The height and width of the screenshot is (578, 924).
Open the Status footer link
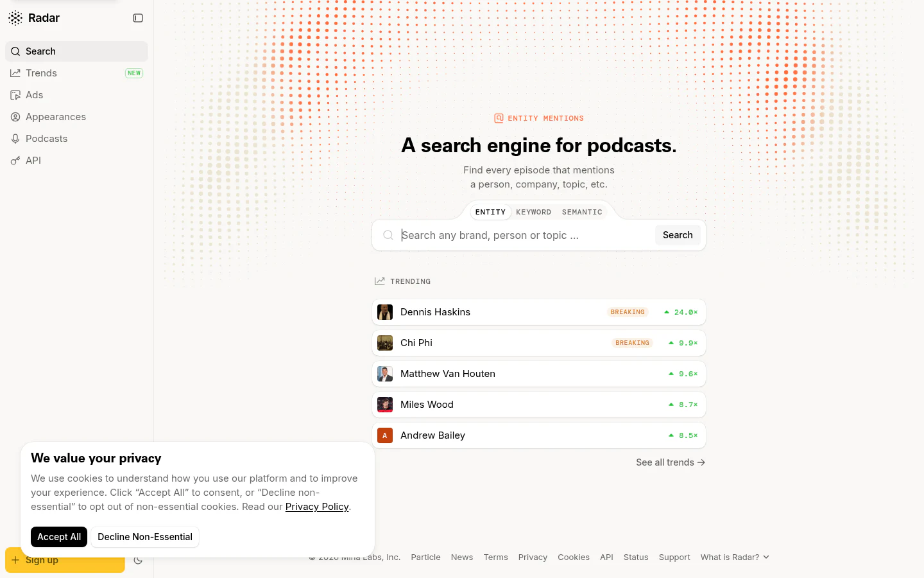[636, 557]
